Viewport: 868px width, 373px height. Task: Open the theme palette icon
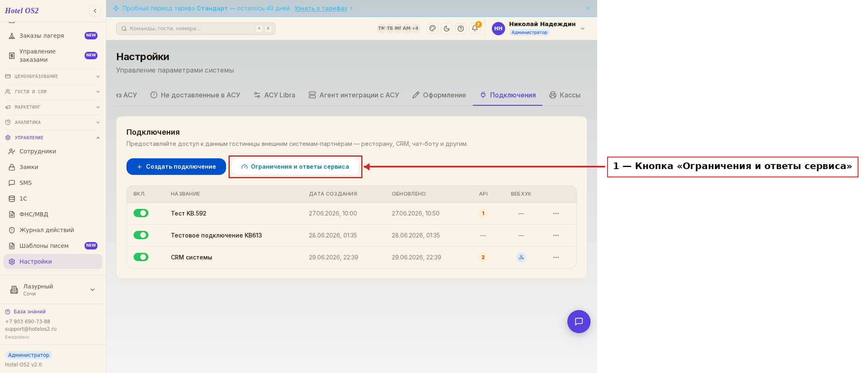tap(433, 28)
